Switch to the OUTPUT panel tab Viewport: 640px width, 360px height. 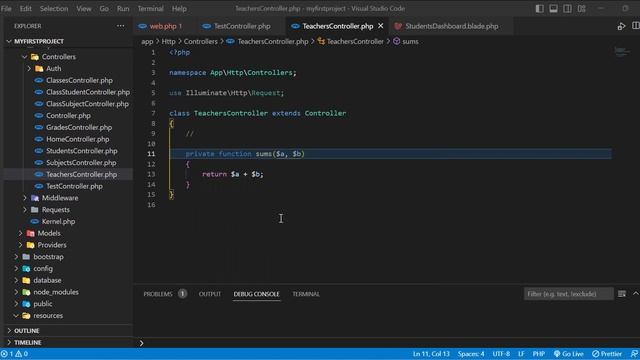[x=210, y=294]
